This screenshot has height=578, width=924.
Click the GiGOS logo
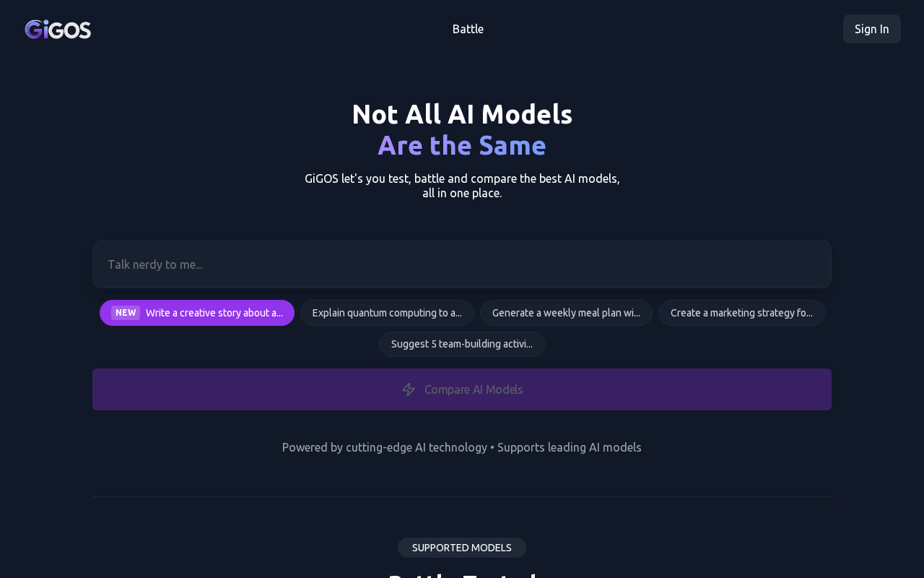[58, 30]
